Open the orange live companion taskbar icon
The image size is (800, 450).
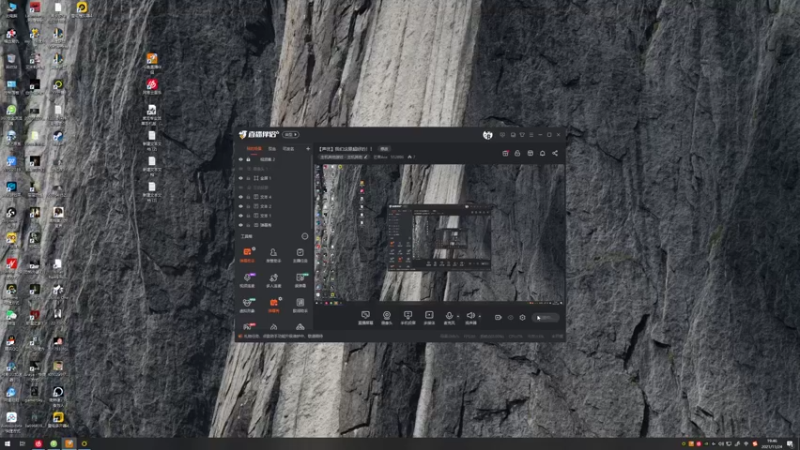coord(69,444)
